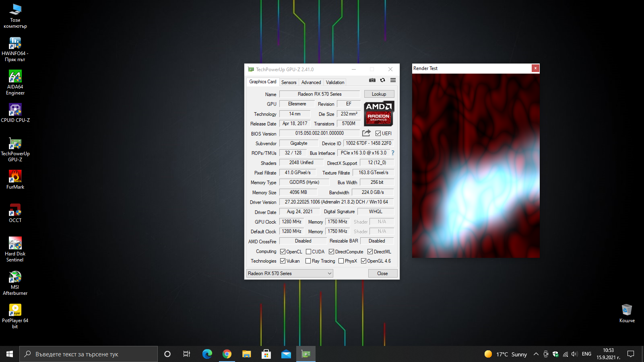Open the taskbar clock and date

tap(608, 354)
